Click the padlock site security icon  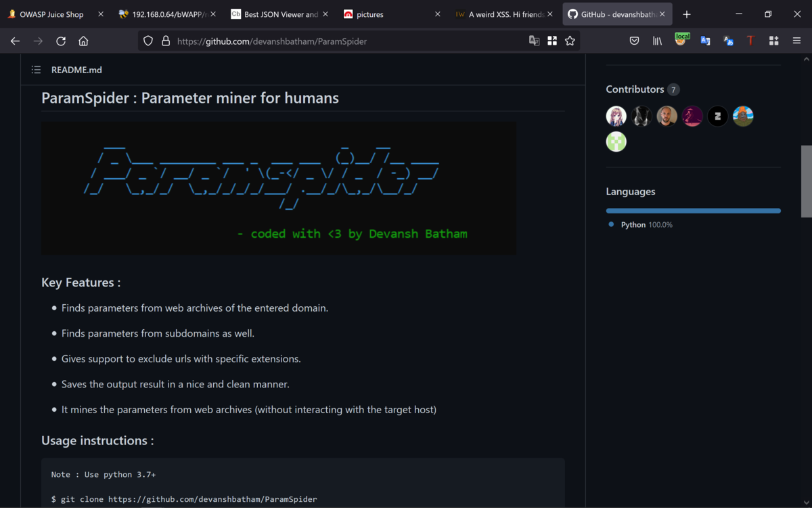point(166,41)
